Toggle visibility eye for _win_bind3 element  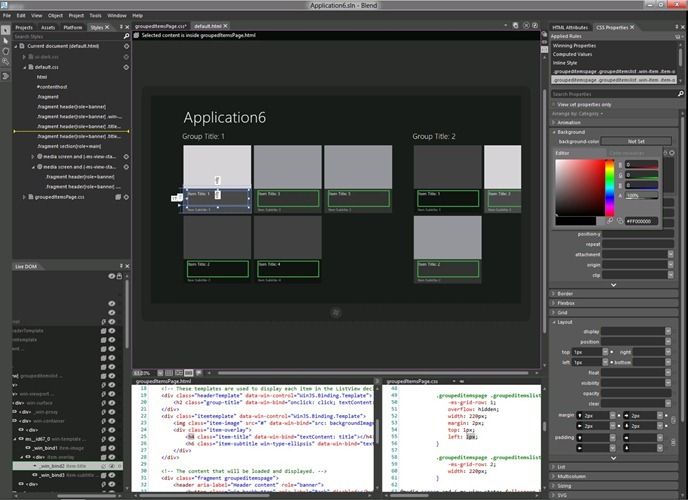tap(112, 475)
